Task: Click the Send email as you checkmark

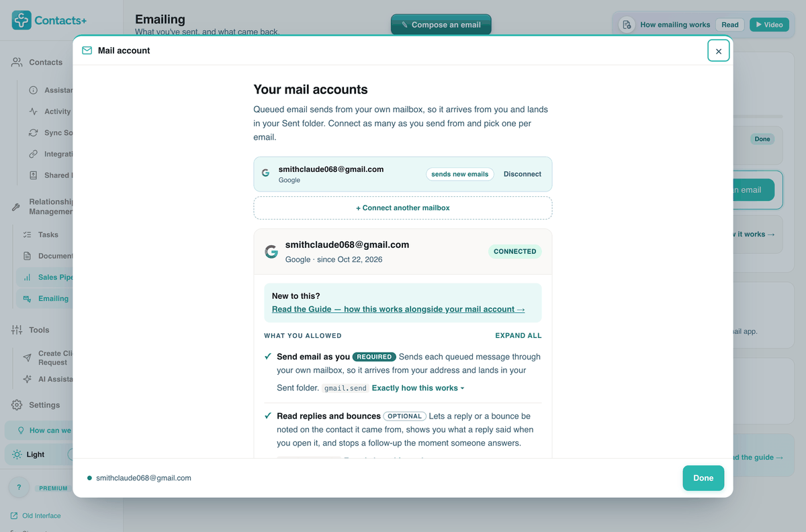Action: (x=268, y=357)
